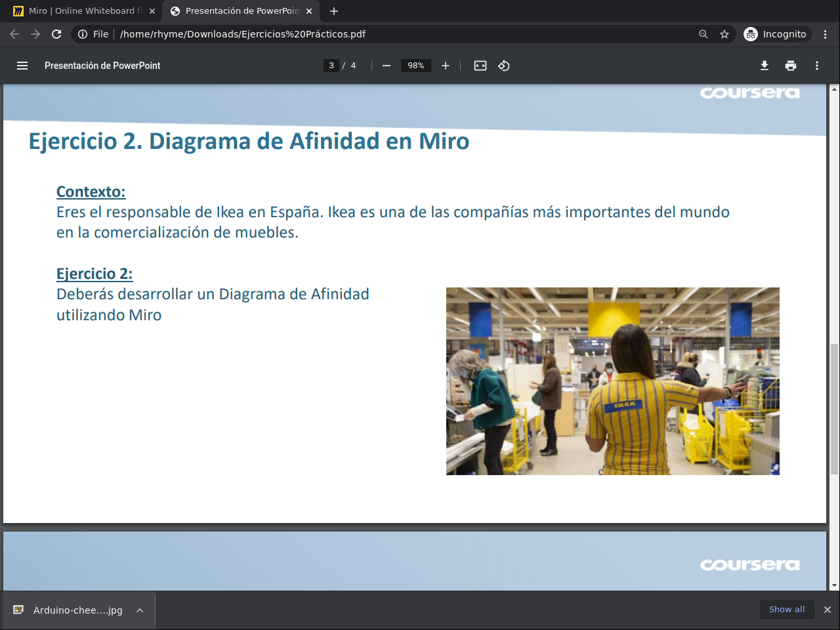
Task: Close the Miro Online Whiteboard tab
Action: point(152,11)
